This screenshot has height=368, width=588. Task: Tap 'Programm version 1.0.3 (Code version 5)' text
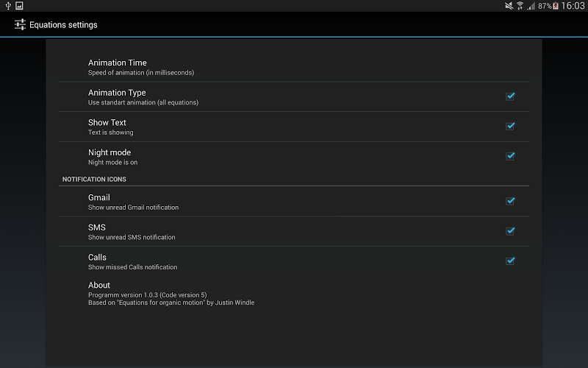[148, 295]
